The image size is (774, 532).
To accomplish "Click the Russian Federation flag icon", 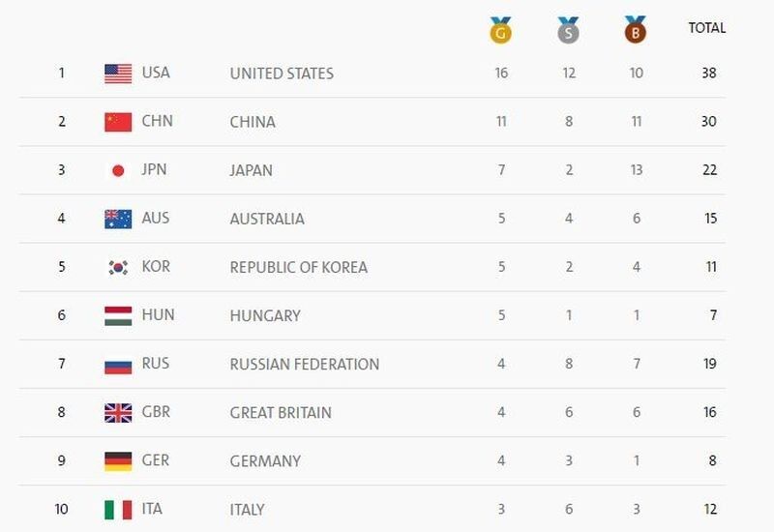I will click(118, 365).
